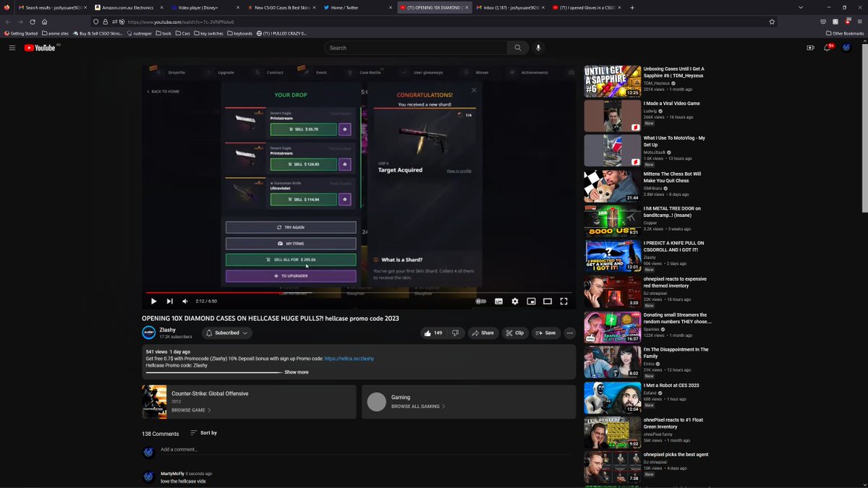Open the account avatar menu
Image resolution: width=868 pixels, height=488 pixels.
(846, 48)
